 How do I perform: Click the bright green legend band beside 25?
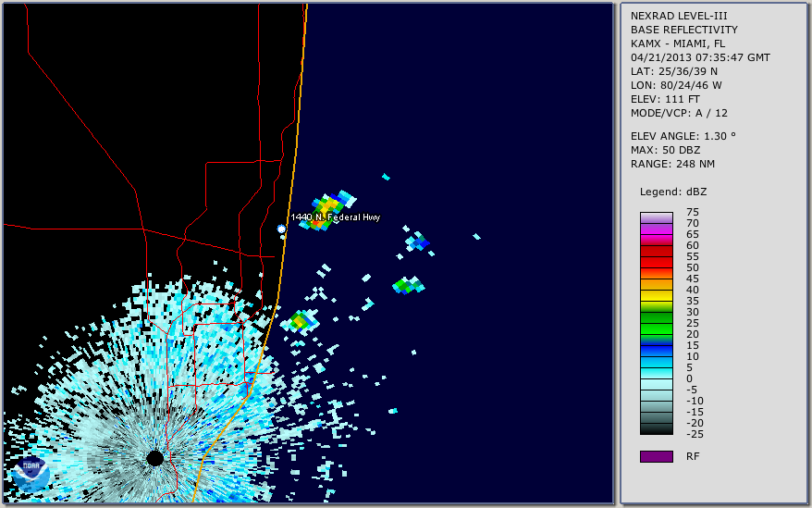[657, 328]
